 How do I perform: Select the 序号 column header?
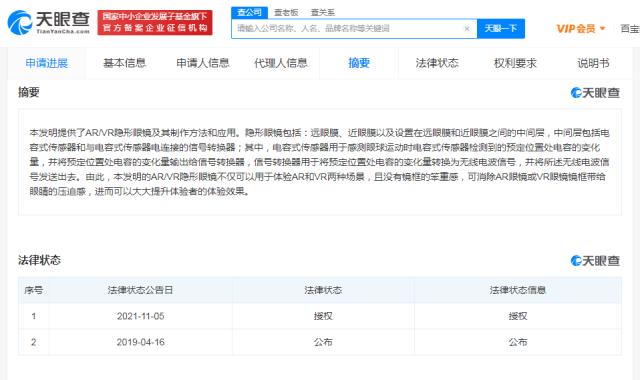[33, 290]
